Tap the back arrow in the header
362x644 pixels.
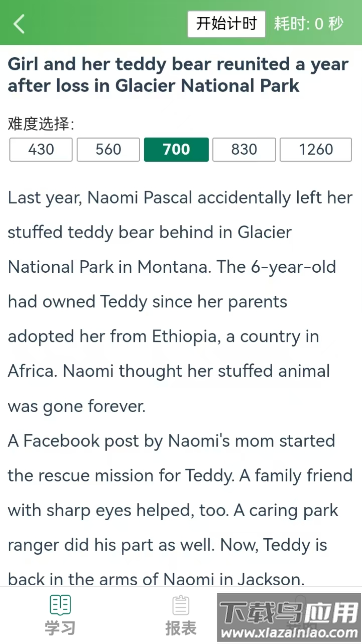19,24
